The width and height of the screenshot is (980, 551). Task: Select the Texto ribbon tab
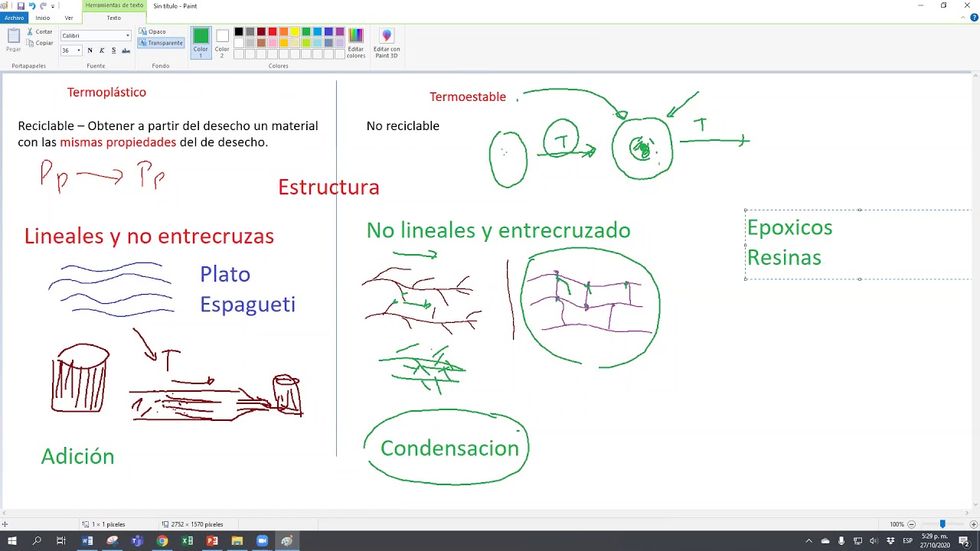113,18
